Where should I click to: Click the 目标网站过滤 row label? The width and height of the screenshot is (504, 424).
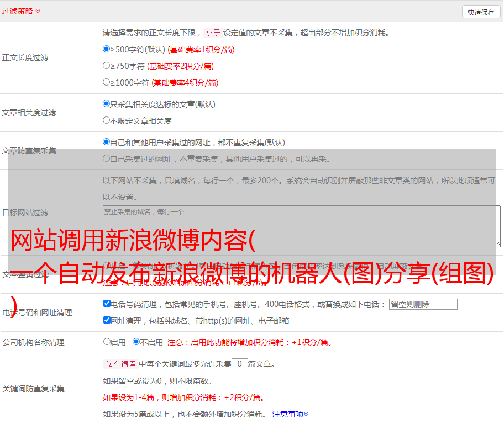coord(25,213)
